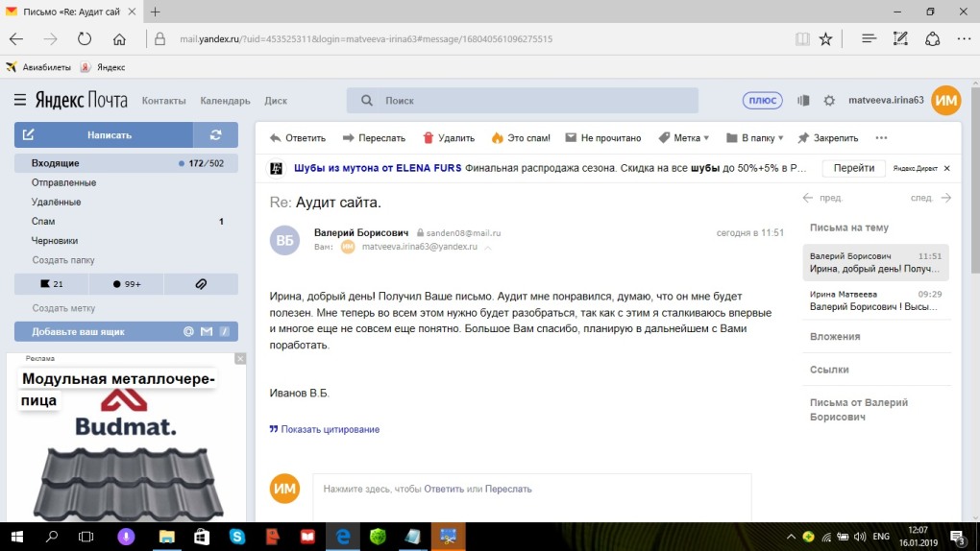Open the Контакты tab

click(163, 101)
